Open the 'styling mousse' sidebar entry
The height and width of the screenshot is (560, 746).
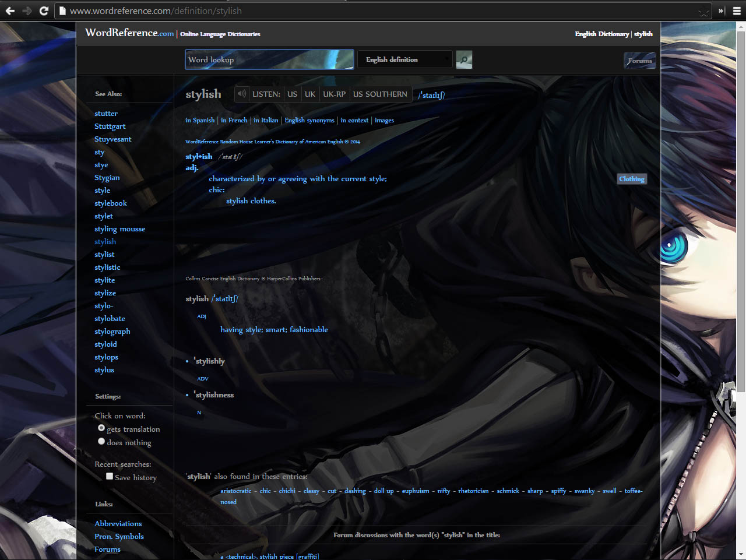click(119, 228)
